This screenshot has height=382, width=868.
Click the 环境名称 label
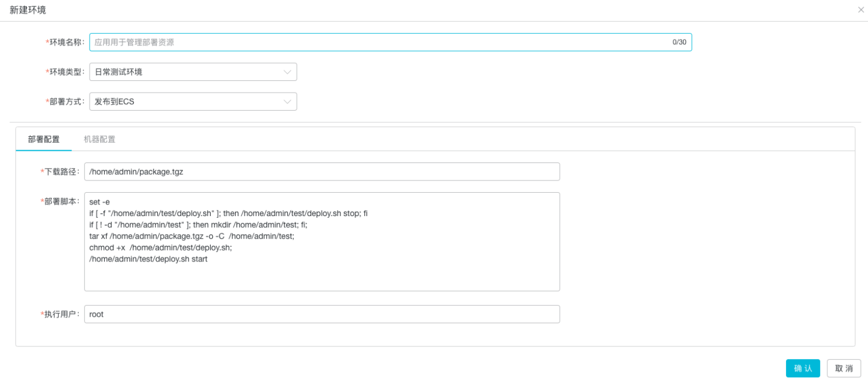(x=65, y=42)
